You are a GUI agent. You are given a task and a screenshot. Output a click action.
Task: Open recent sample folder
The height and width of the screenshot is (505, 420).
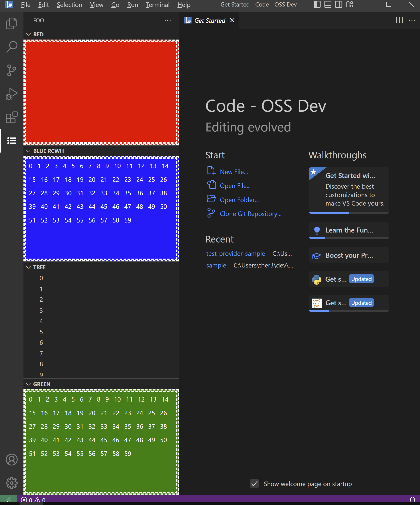pyautogui.click(x=216, y=266)
